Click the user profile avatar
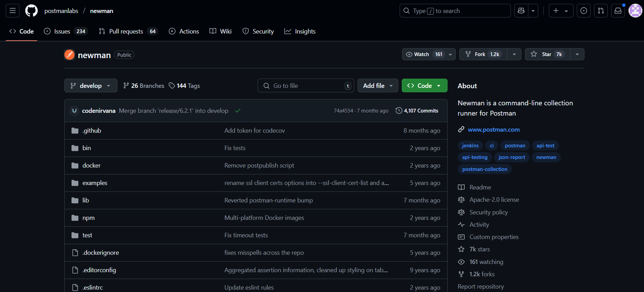The width and height of the screenshot is (644, 292). point(635,11)
